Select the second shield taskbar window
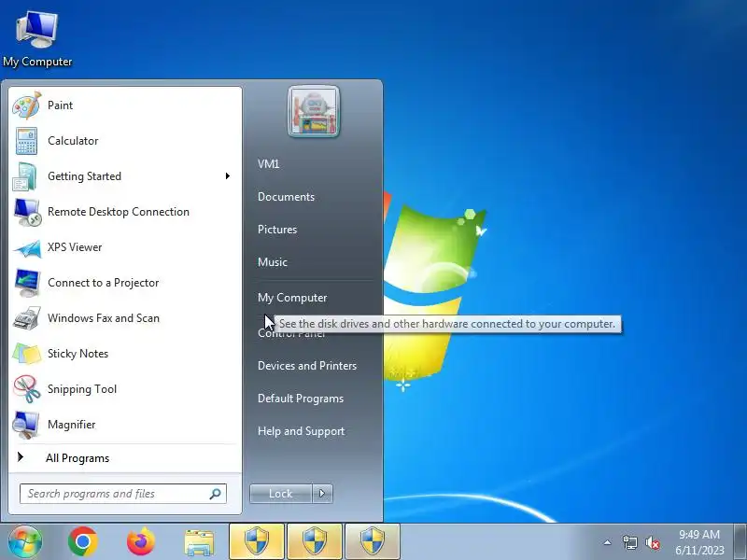Screen dimensions: 747x560 pyautogui.click(x=315, y=541)
